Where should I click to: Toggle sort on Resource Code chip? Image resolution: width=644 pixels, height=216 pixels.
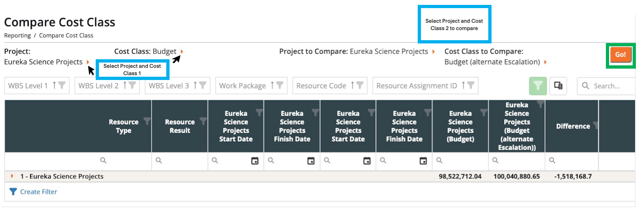coord(352,85)
